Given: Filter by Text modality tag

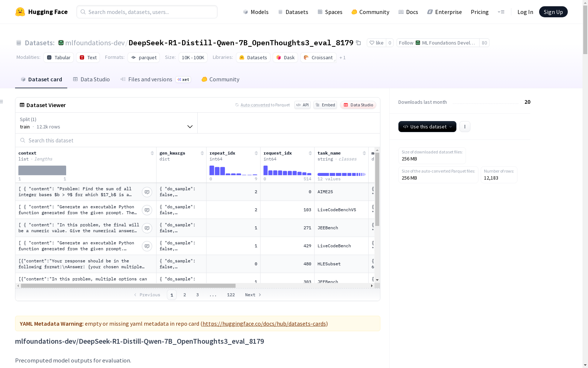Looking at the screenshot, I should pyautogui.click(x=88, y=57).
